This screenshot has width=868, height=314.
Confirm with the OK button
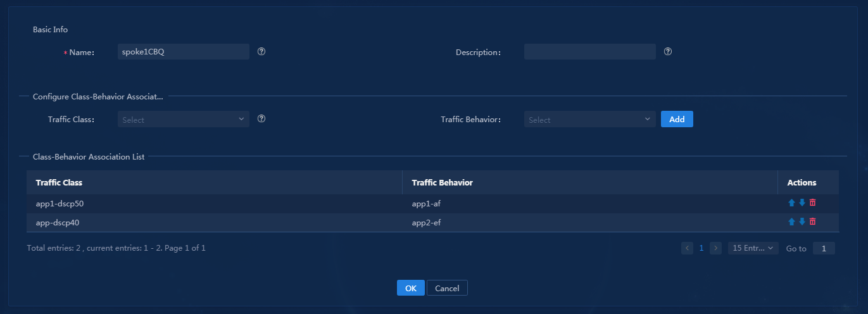pos(411,288)
